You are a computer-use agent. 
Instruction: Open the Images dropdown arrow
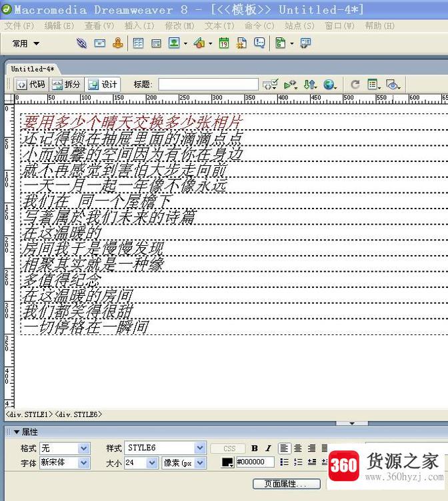[x=185, y=43]
